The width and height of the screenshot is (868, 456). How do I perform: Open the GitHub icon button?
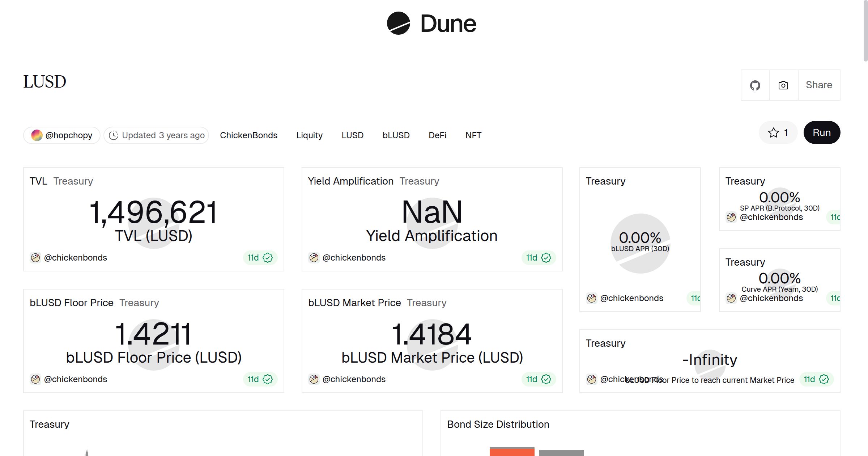point(755,85)
